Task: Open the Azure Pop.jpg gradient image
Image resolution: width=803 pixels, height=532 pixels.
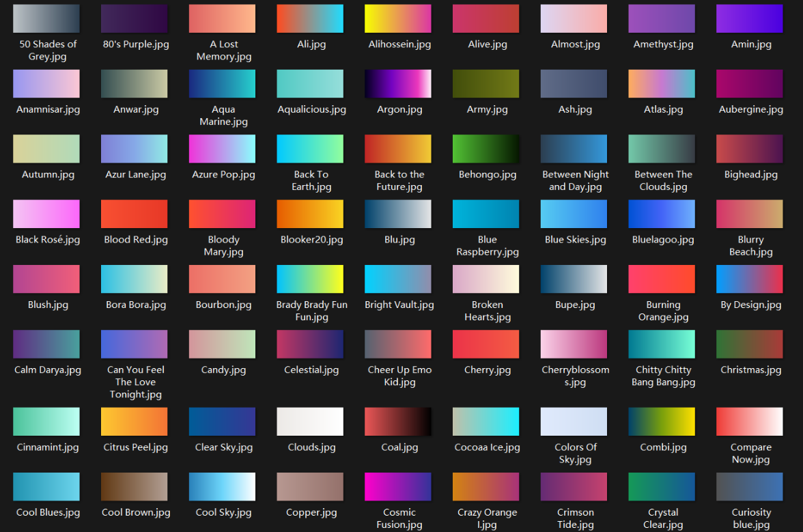Action: (223, 149)
